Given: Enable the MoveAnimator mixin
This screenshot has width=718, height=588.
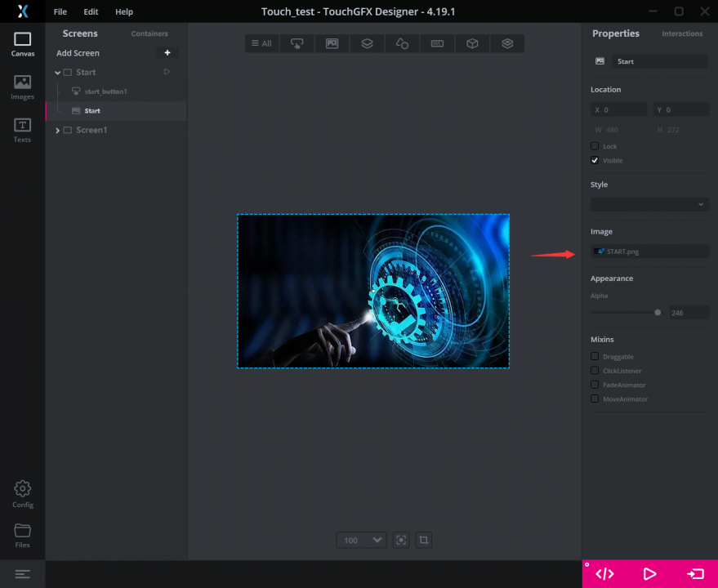Looking at the screenshot, I should (x=595, y=399).
